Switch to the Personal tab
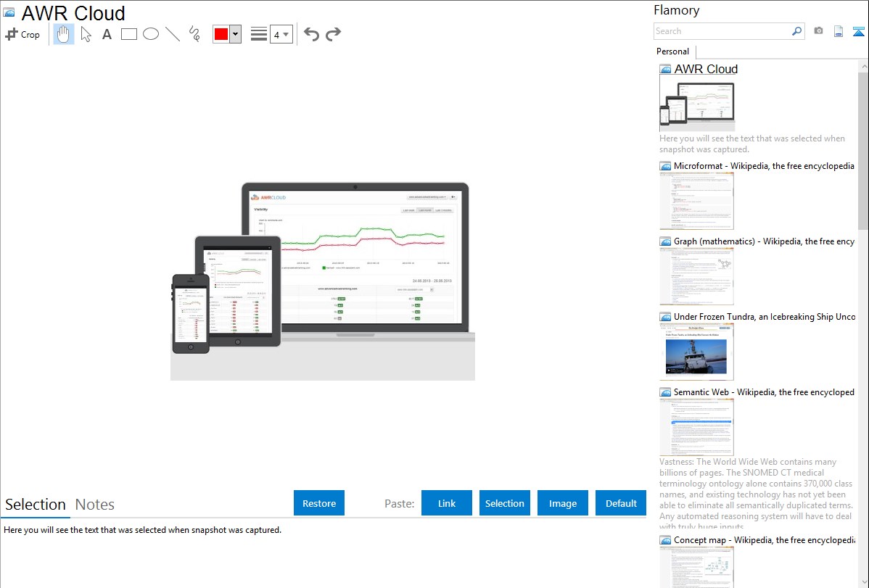869x588 pixels. [673, 51]
